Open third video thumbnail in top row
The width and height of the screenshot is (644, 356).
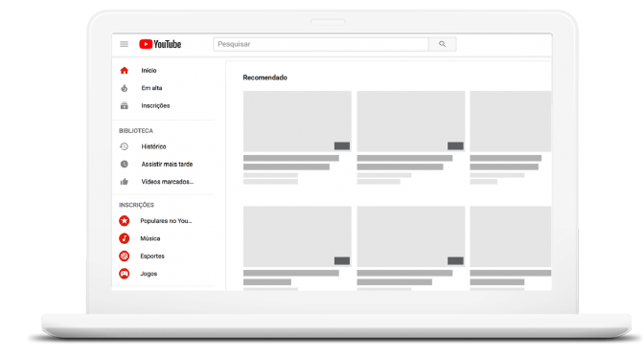pos(511,122)
